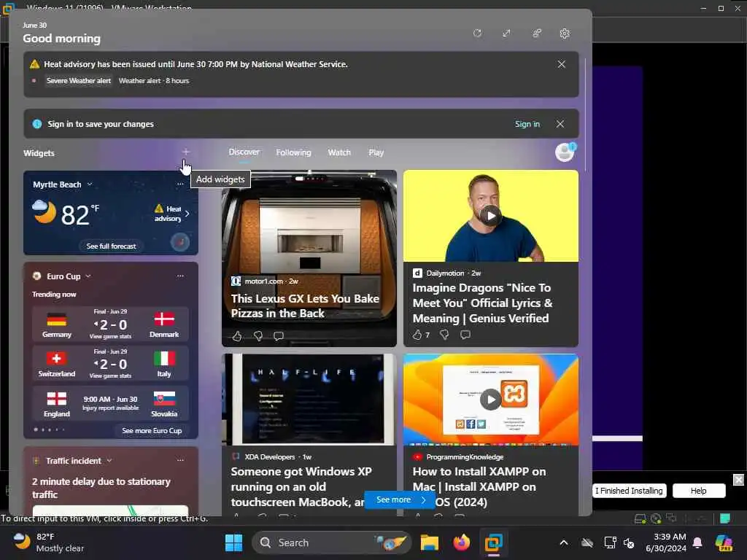View Switzerland vs Italy game stats

point(111,376)
